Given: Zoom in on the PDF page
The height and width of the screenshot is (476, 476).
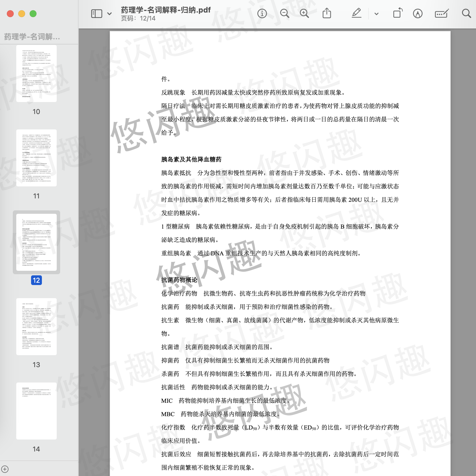Looking at the screenshot, I should pos(304,13).
